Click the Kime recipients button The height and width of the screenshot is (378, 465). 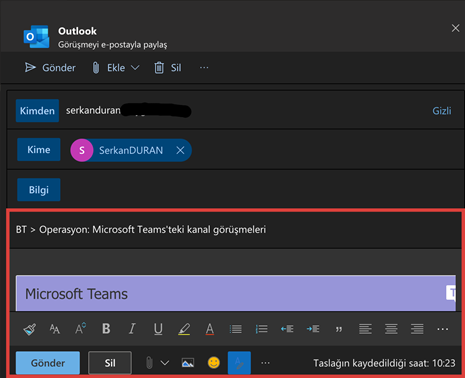point(39,150)
